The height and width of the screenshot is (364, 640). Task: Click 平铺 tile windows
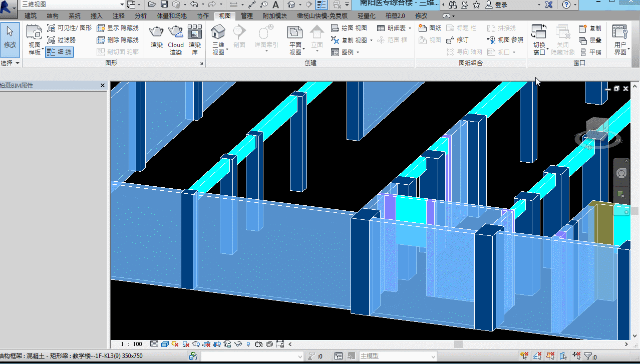coord(590,52)
